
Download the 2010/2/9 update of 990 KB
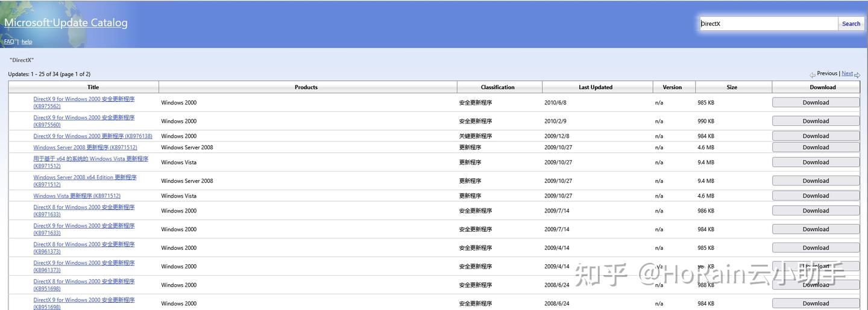(x=816, y=121)
